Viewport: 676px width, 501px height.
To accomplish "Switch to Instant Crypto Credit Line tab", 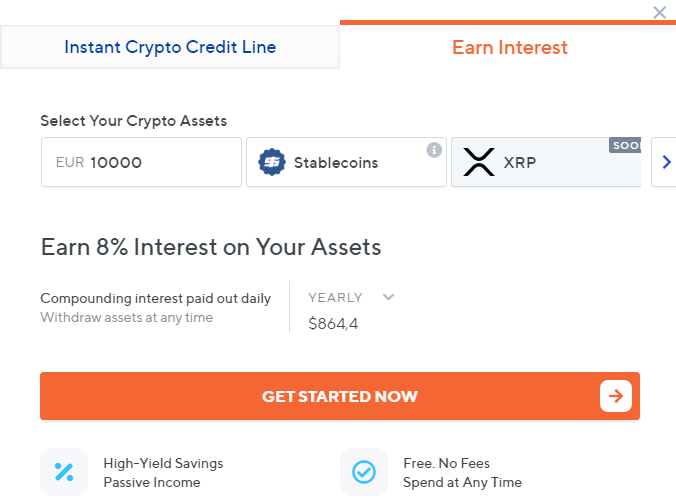I will click(170, 47).
